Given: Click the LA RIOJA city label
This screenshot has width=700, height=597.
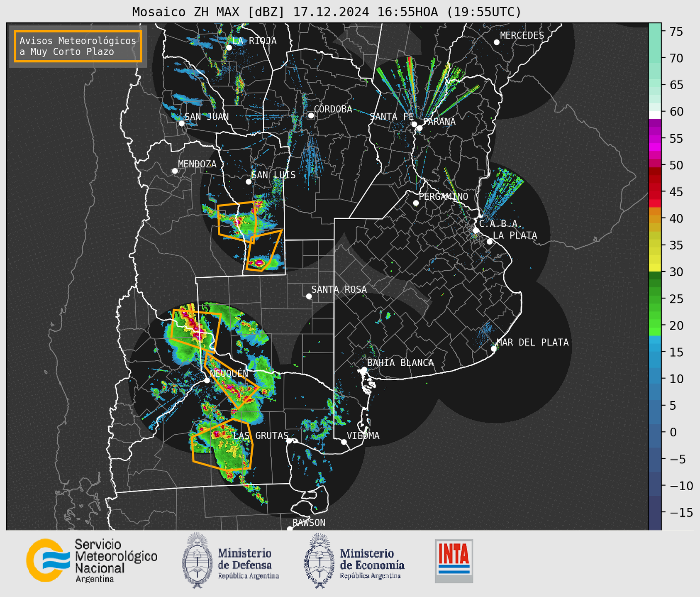Looking at the screenshot, I should click(x=254, y=41).
